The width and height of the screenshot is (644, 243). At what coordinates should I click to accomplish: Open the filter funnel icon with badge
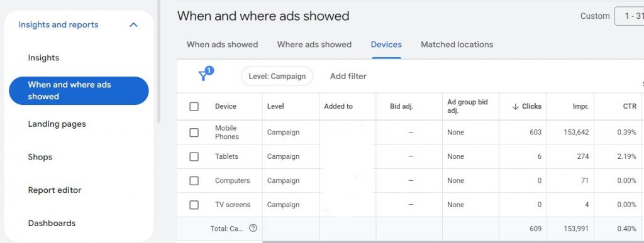tap(206, 74)
